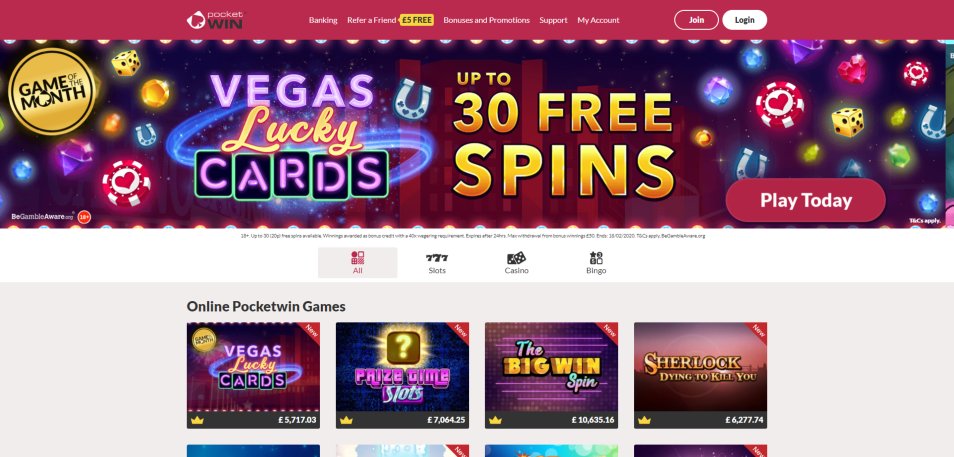Open the Banking menu item
Viewport: 954px width, 457px height.
pyautogui.click(x=322, y=20)
